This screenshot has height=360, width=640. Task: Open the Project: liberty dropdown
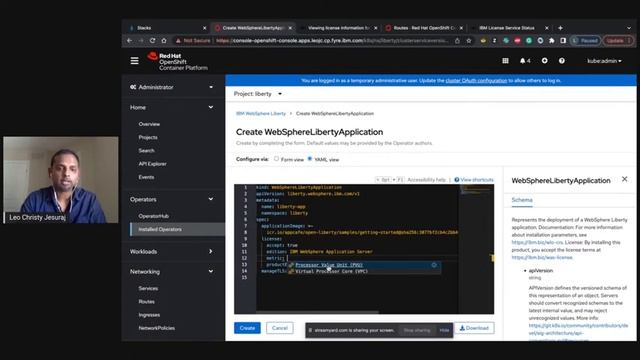pyautogui.click(x=258, y=94)
